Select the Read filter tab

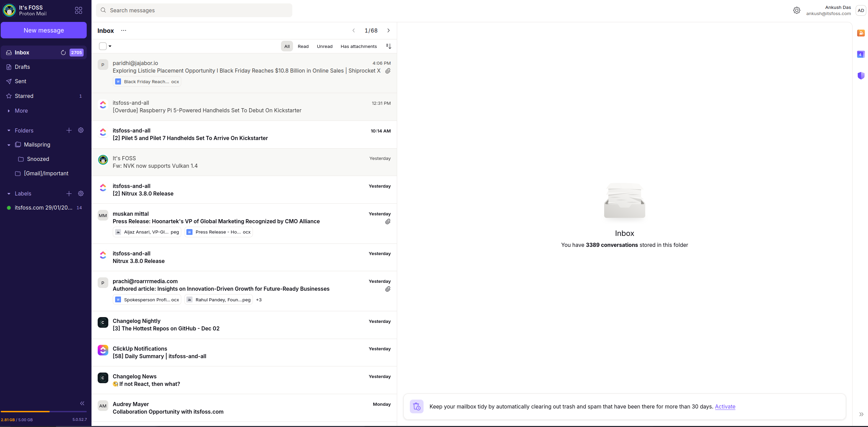pyautogui.click(x=303, y=47)
